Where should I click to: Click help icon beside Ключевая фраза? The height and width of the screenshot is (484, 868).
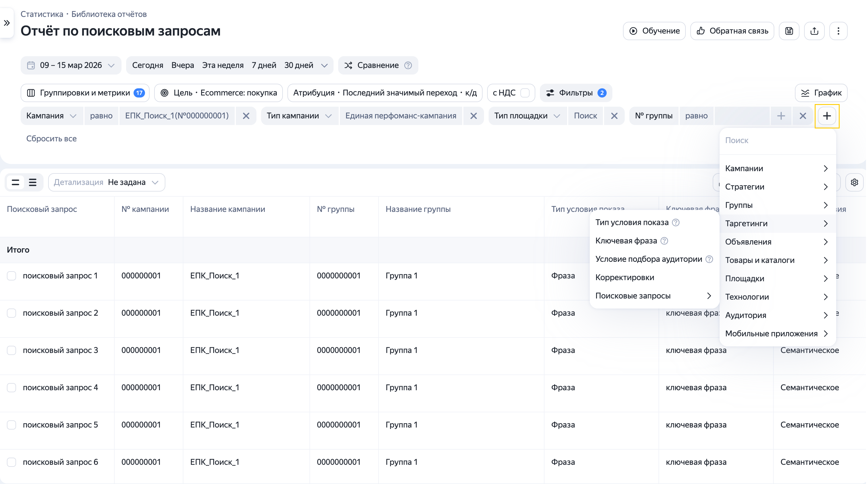pos(664,241)
